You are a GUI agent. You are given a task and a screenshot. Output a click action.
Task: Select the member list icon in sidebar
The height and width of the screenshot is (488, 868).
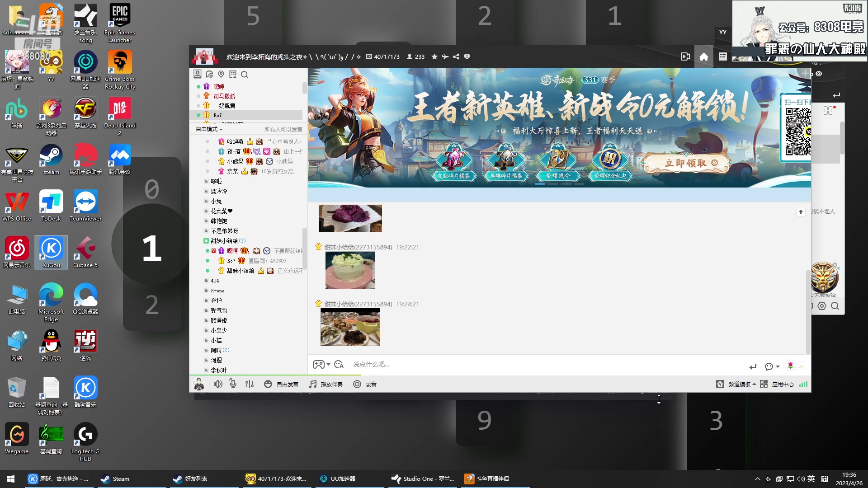coord(198,74)
